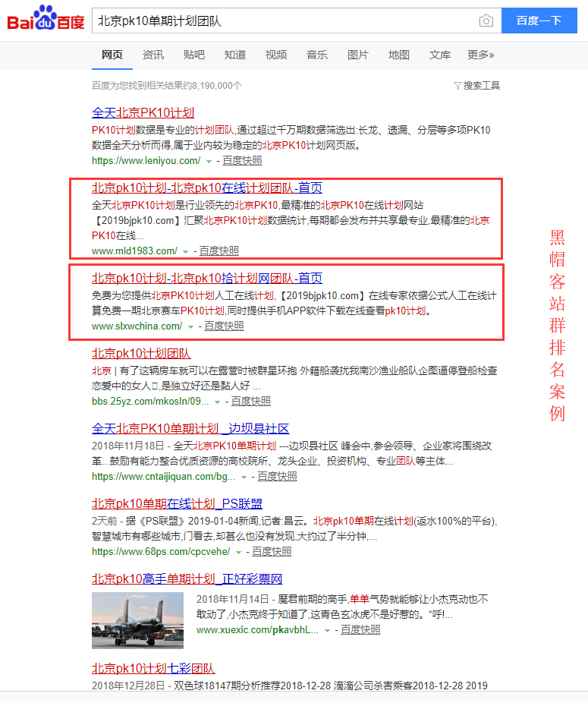Expand dropdown arrow after xuexic.com URL
The width and height of the screenshot is (588, 703).
tap(327, 631)
